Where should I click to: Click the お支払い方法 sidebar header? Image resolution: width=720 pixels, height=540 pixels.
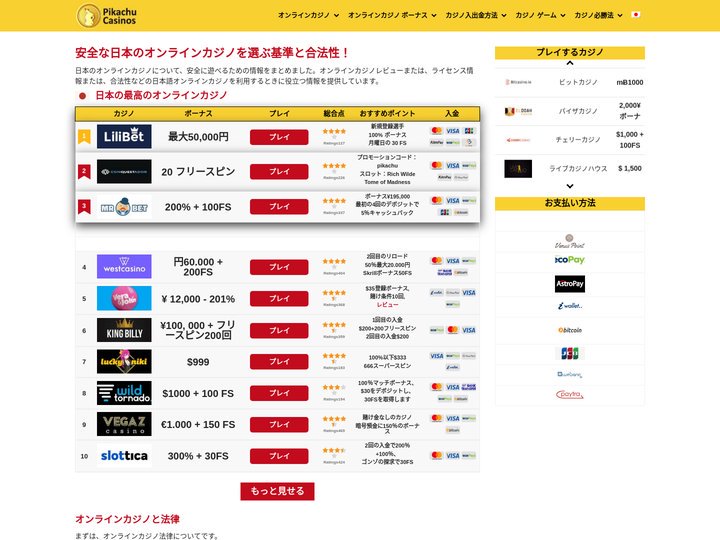(x=570, y=203)
